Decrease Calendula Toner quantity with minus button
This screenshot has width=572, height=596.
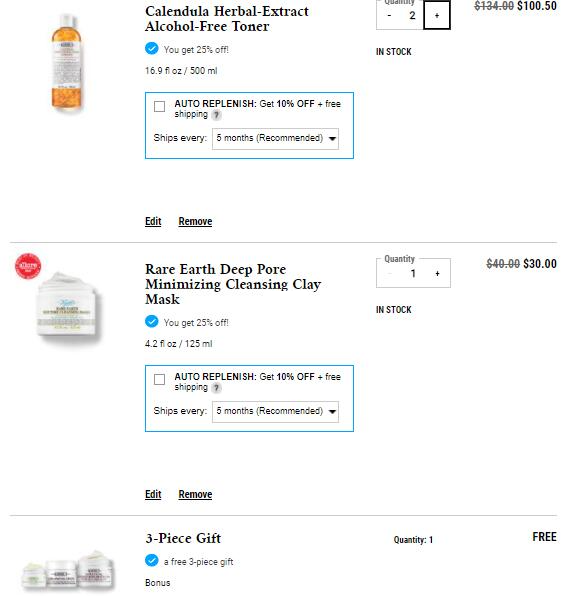pyautogui.click(x=389, y=15)
